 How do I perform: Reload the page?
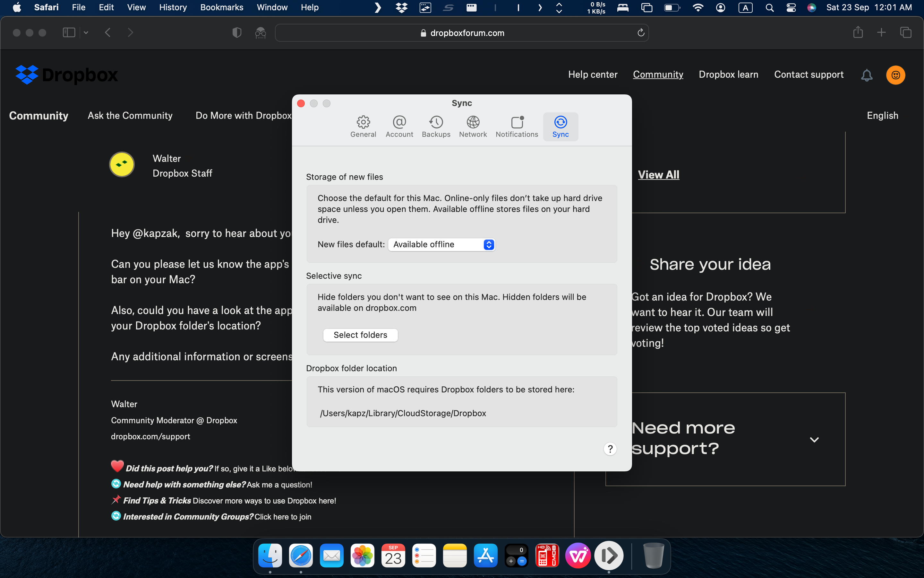(x=641, y=32)
